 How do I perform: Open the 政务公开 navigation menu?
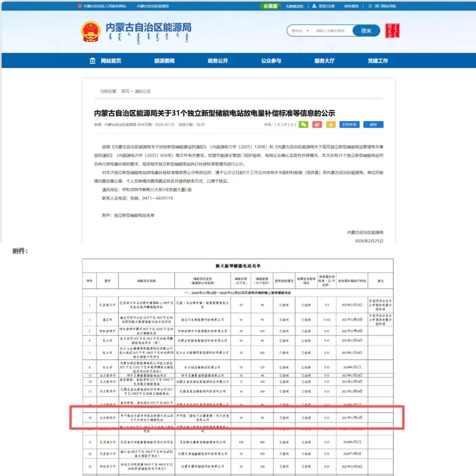tap(218, 61)
